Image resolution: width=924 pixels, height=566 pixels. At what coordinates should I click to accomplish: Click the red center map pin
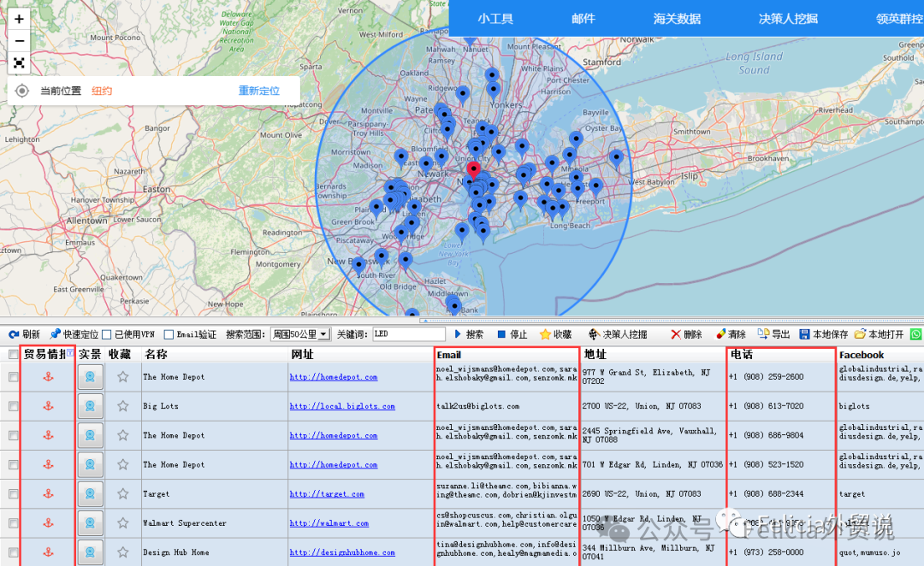[473, 171]
